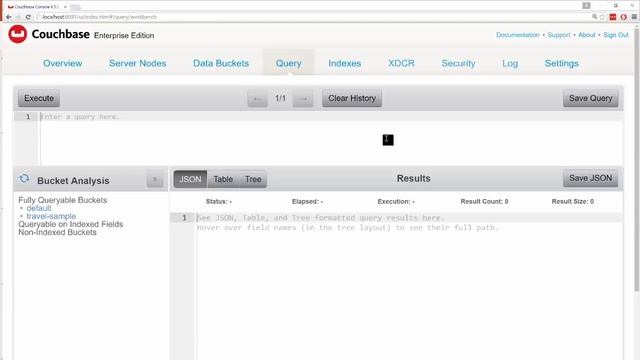
Task: Close the Couchbase Console browser tab
Action: [65, 7]
